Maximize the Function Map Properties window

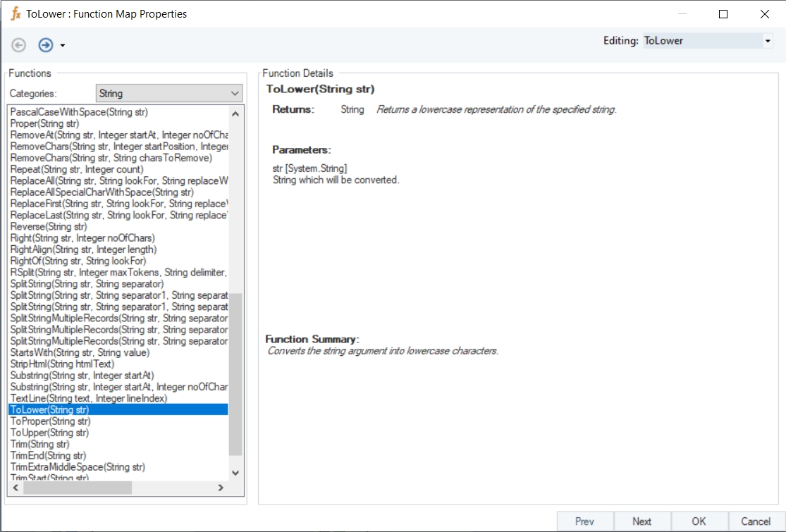(x=723, y=14)
